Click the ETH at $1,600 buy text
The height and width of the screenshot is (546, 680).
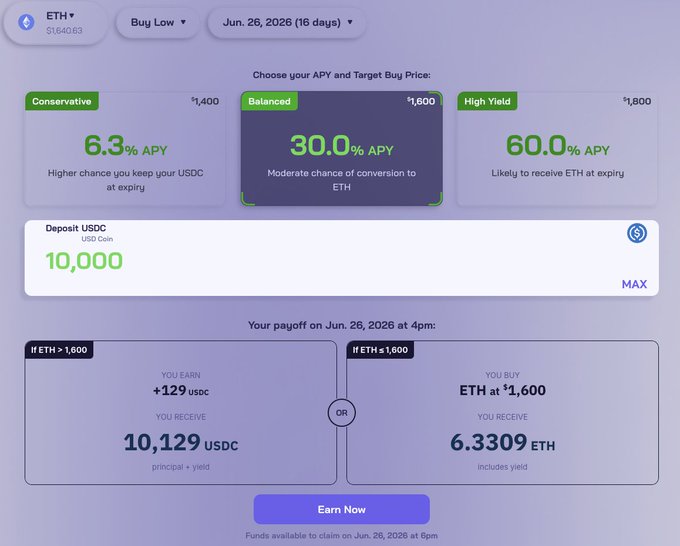[x=502, y=390]
